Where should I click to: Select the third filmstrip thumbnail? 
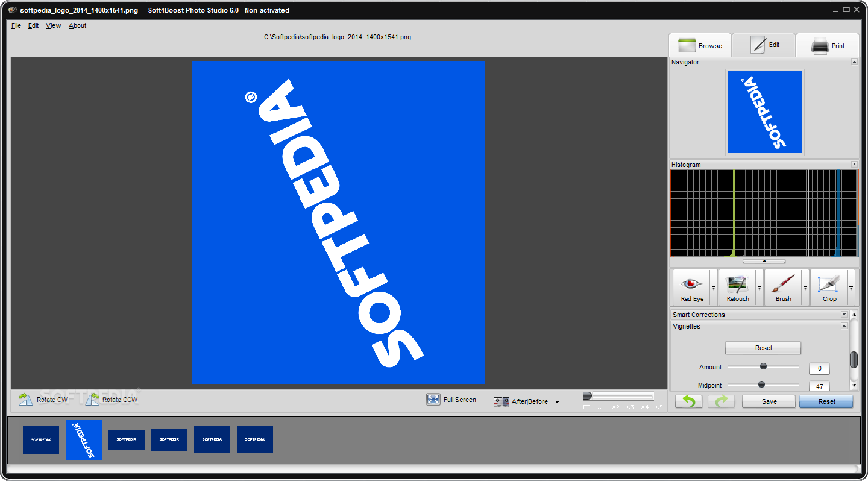click(x=127, y=440)
